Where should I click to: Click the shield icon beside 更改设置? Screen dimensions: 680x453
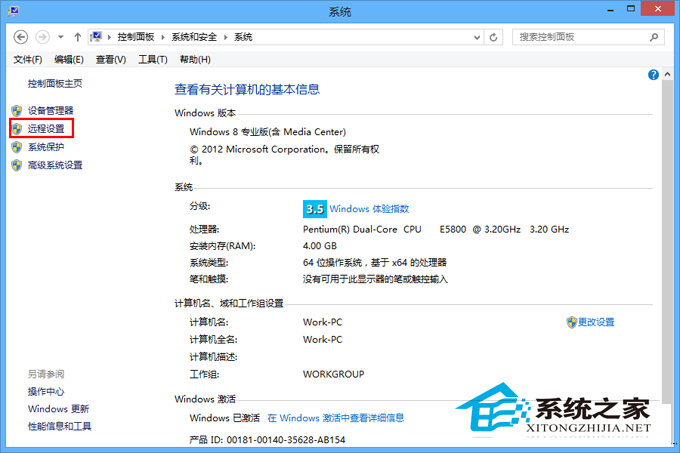(572, 322)
